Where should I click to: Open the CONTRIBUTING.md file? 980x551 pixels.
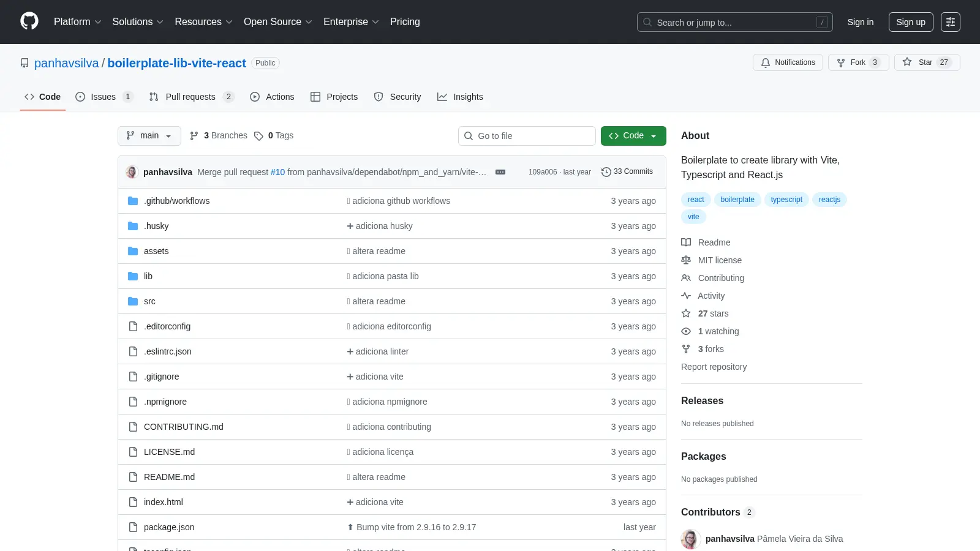pos(184,427)
